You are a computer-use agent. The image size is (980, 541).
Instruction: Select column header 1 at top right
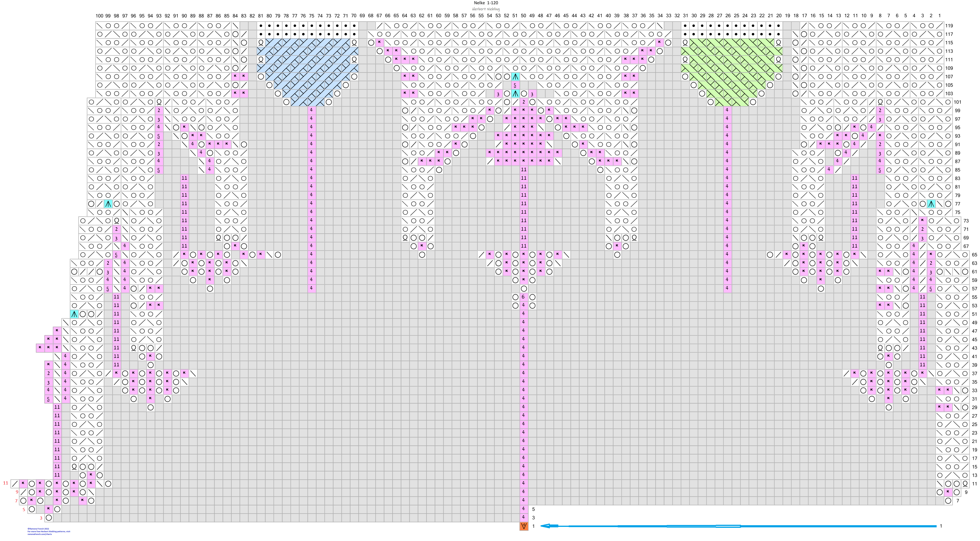click(939, 16)
